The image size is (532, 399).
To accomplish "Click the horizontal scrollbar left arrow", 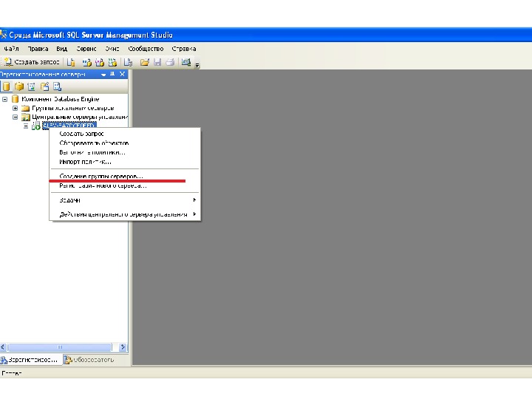I will coord(3,347).
